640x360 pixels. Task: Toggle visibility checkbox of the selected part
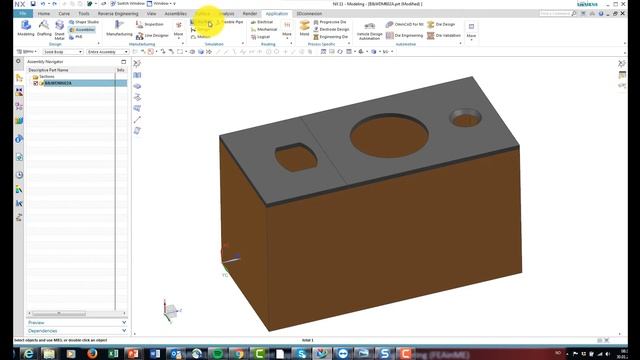(x=36, y=83)
